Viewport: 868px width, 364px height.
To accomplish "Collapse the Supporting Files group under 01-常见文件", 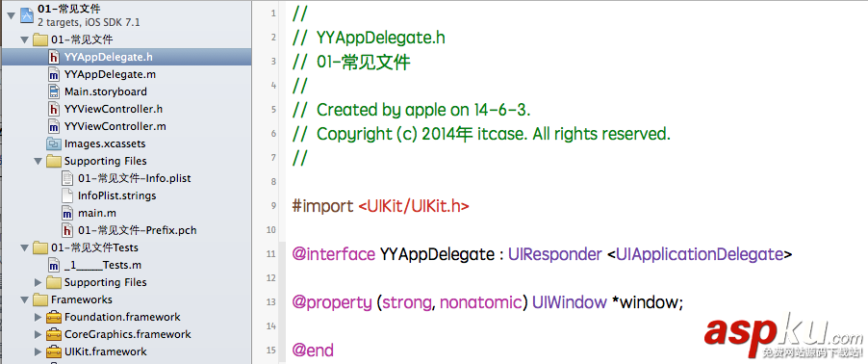I will 38,161.
